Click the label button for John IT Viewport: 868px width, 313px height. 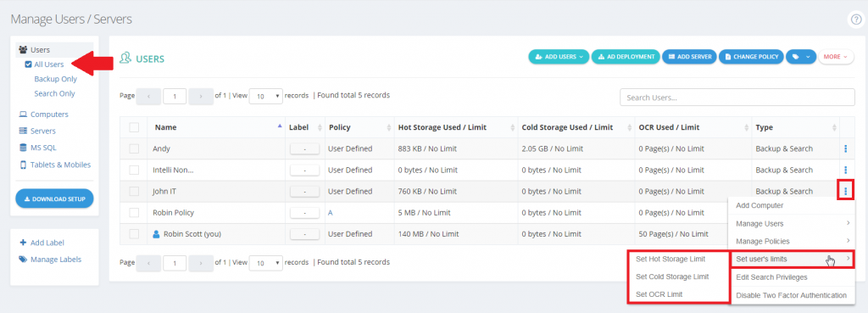click(x=304, y=191)
